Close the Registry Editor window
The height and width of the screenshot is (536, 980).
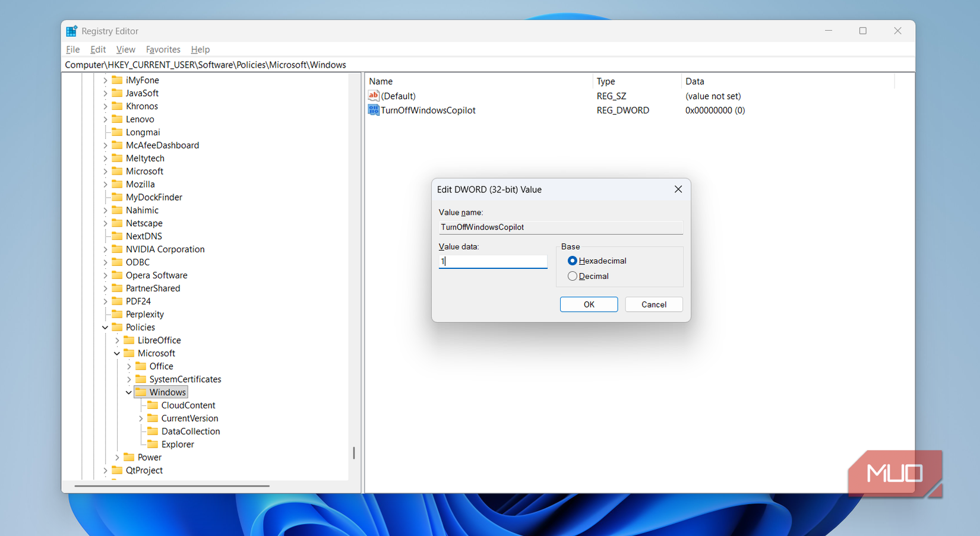point(897,31)
